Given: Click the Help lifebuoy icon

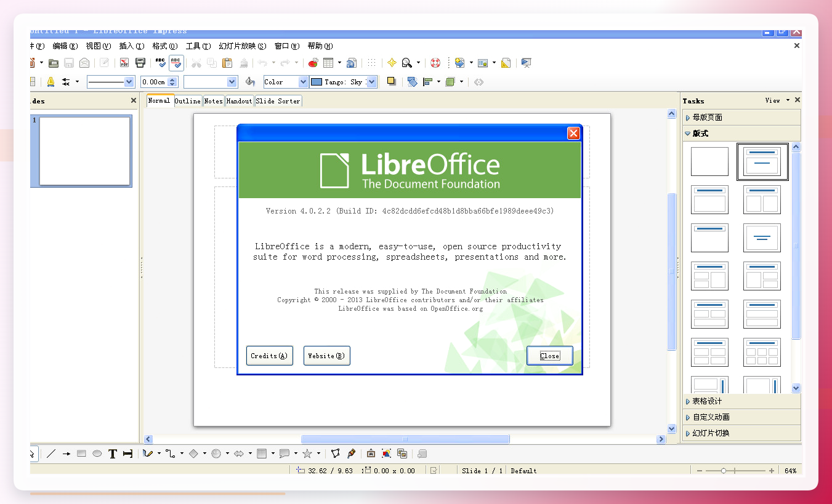Looking at the screenshot, I should [435, 63].
